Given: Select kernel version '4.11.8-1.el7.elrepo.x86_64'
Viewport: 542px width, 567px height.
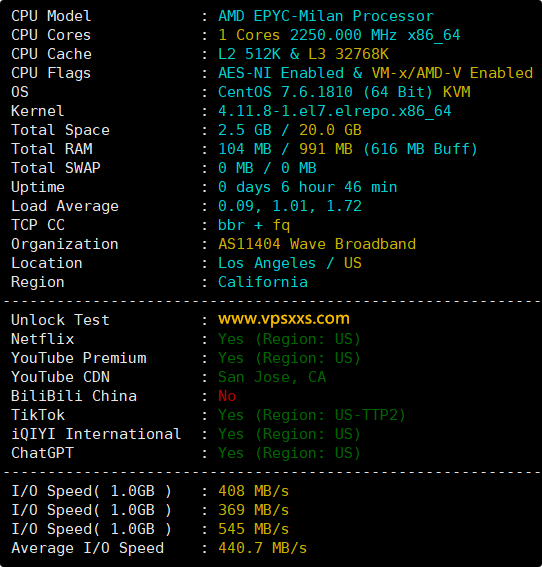Looking at the screenshot, I should (x=335, y=111).
